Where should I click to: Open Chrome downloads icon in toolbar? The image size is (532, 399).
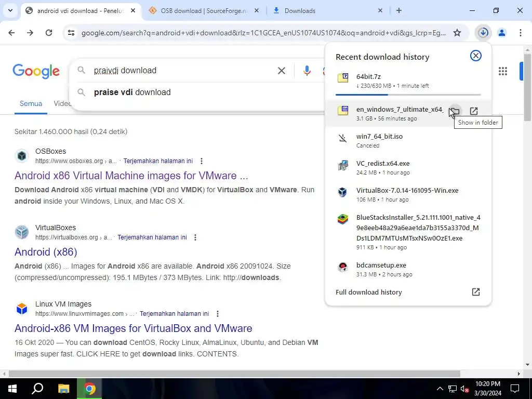coord(483,33)
